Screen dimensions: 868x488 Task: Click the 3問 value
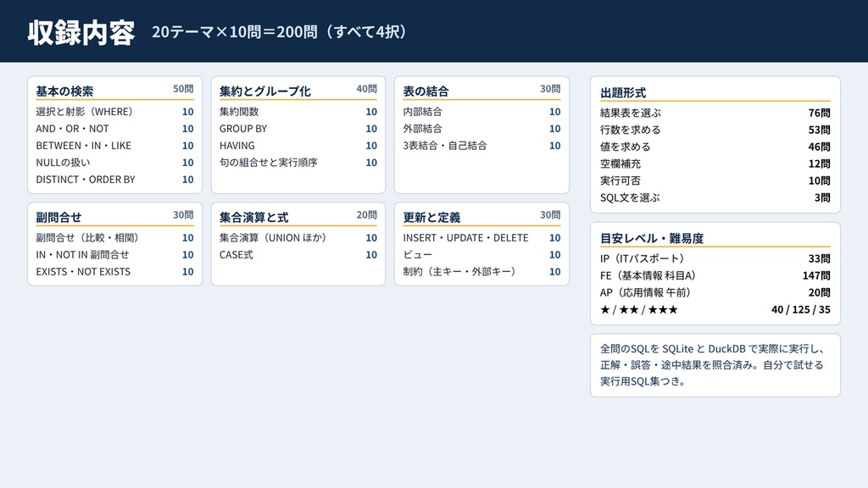click(x=822, y=197)
